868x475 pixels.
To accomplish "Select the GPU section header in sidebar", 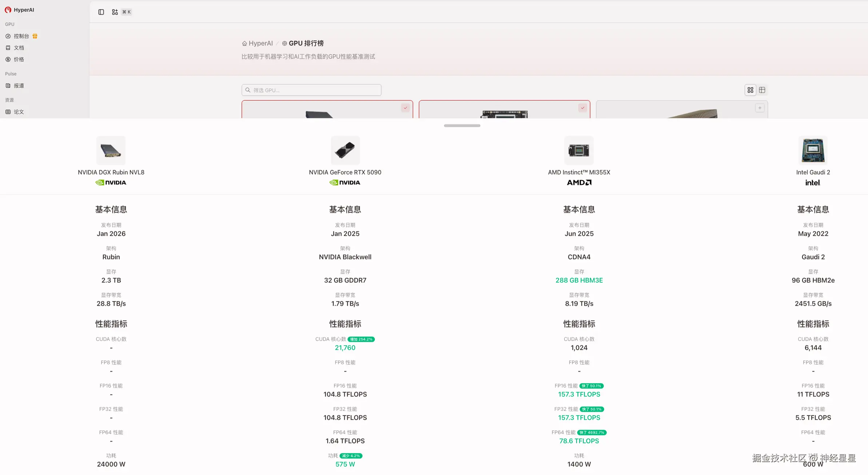I will pyautogui.click(x=9, y=24).
